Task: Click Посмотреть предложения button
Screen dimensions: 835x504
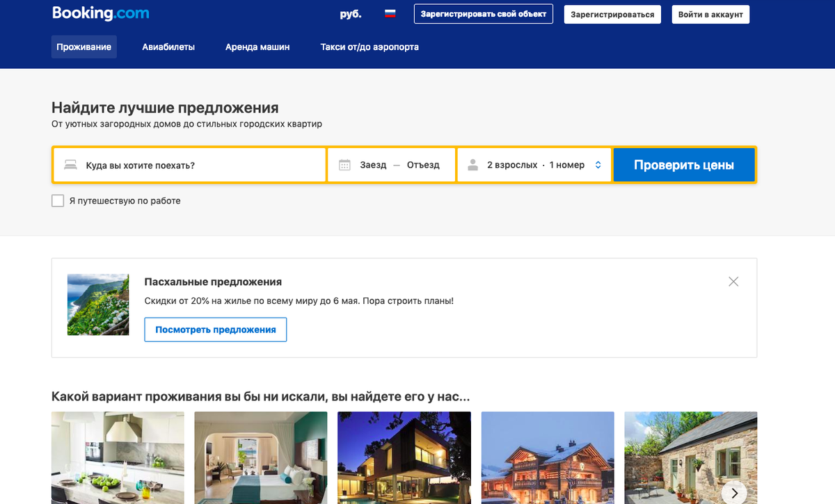Action: tap(216, 330)
